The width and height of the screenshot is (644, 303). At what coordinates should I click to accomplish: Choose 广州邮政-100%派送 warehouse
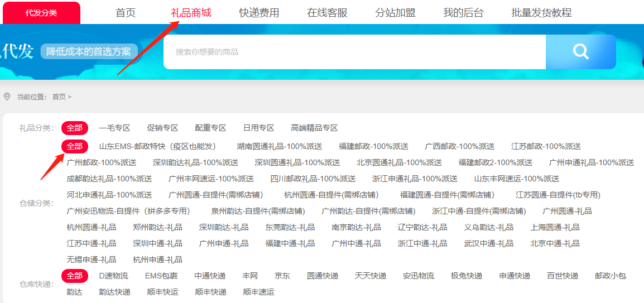tap(102, 162)
